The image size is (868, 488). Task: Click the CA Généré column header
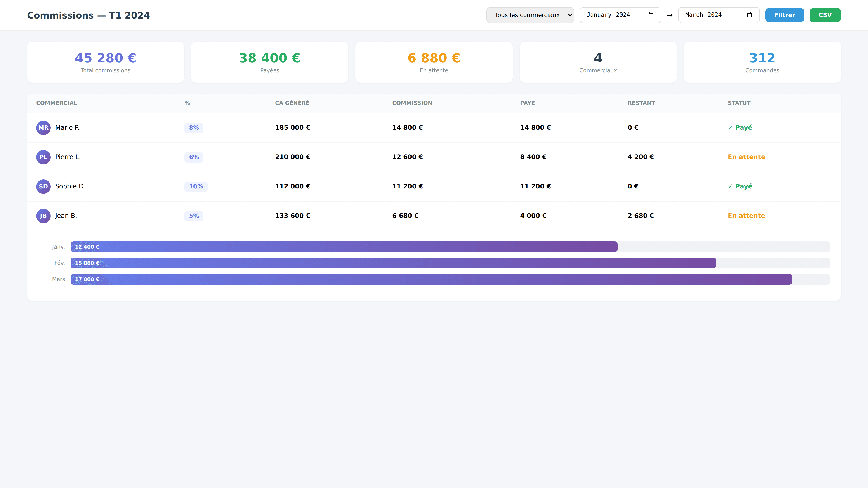[x=292, y=103]
